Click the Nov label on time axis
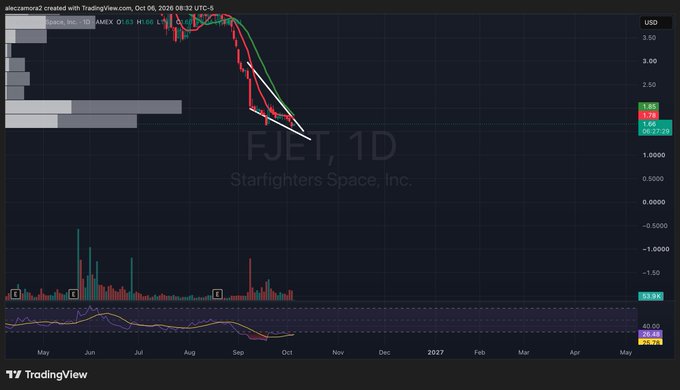The image size is (680, 390). 338,352
